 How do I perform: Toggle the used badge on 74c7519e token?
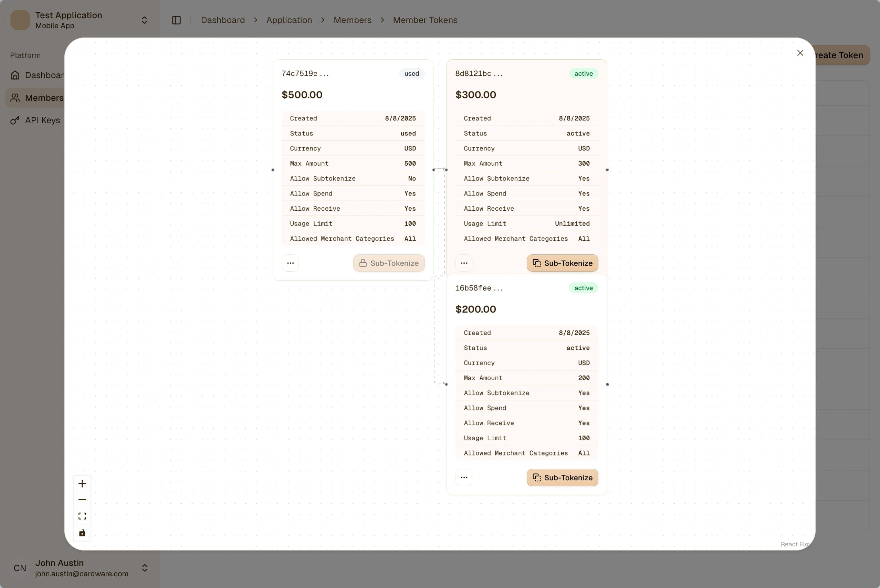411,74
